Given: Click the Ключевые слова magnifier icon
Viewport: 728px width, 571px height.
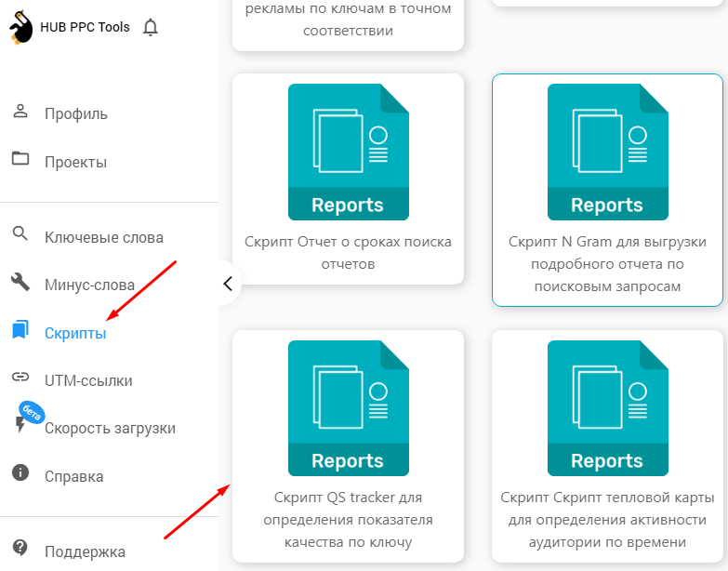Looking at the screenshot, I should tap(20, 233).
